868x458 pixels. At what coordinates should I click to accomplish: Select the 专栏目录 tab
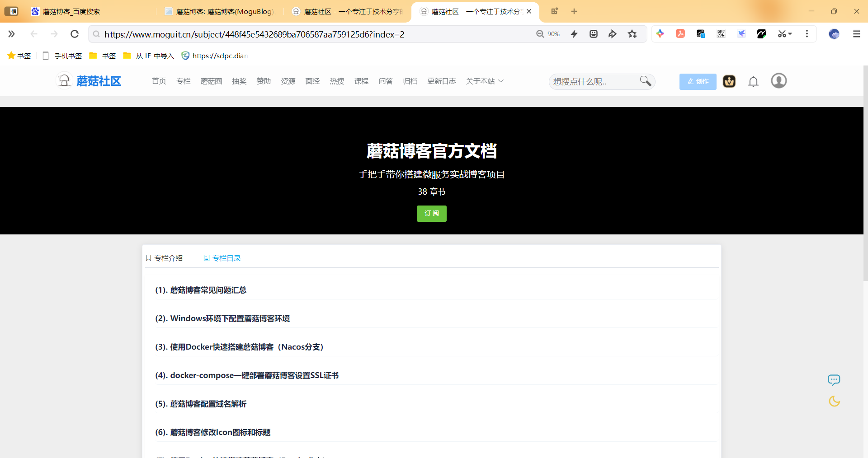(222, 258)
